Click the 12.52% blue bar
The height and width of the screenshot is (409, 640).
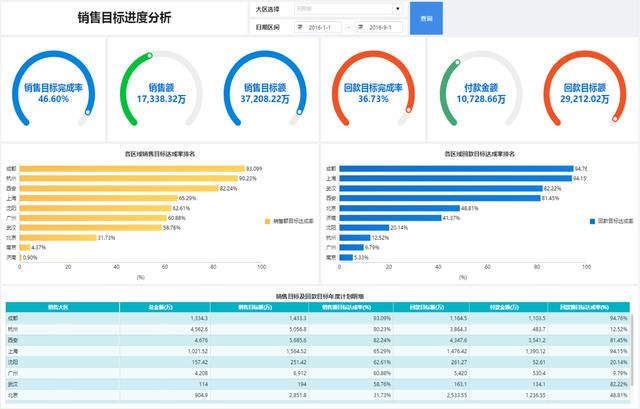[355, 238]
